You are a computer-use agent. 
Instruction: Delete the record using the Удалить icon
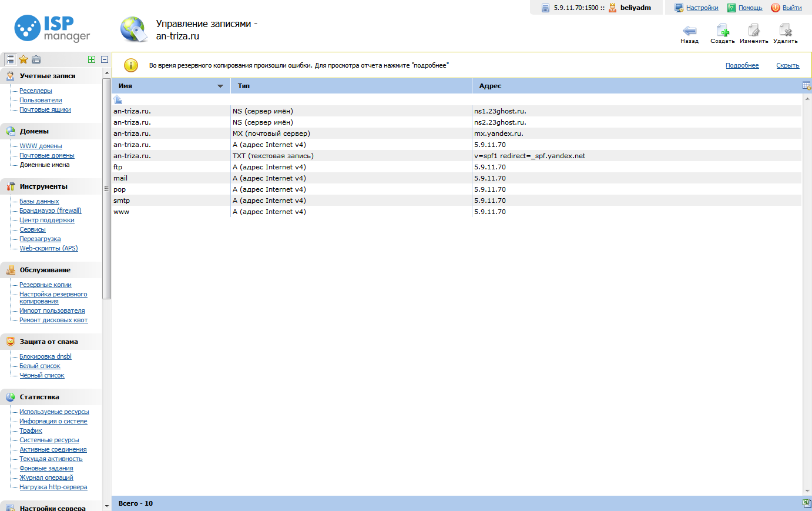pyautogui.click(x=786, y=31)
